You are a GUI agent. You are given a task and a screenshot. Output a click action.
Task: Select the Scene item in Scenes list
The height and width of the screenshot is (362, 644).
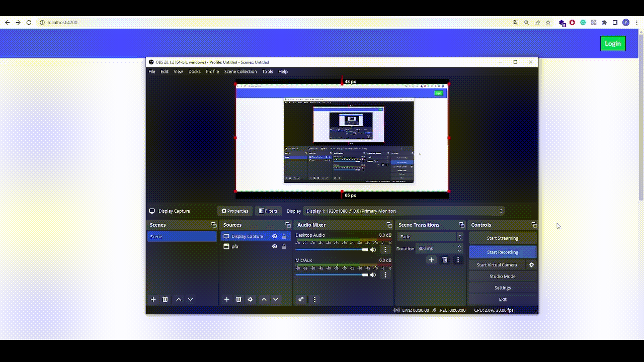pyautogui.click(x=182, y=237)
